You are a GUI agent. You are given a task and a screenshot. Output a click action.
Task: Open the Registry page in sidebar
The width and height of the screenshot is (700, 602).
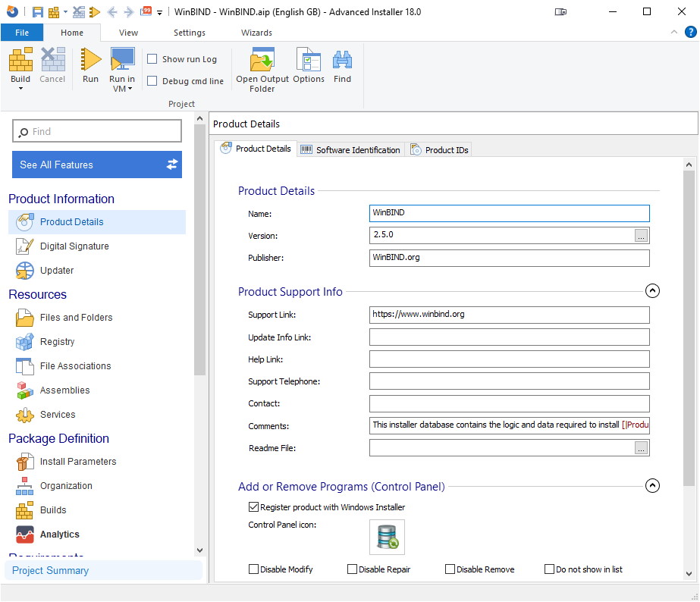pyautogui.click(x=97, y=342)
